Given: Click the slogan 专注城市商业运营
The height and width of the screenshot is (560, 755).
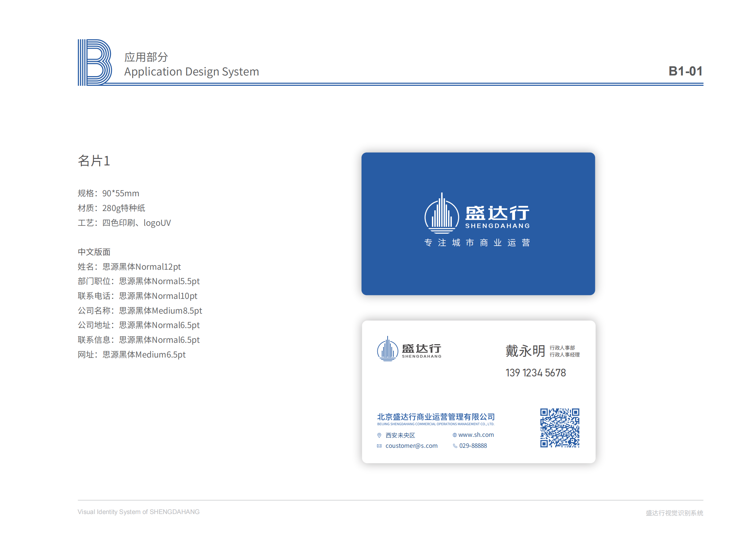Looking at the screenshot, I should [477, 243].
